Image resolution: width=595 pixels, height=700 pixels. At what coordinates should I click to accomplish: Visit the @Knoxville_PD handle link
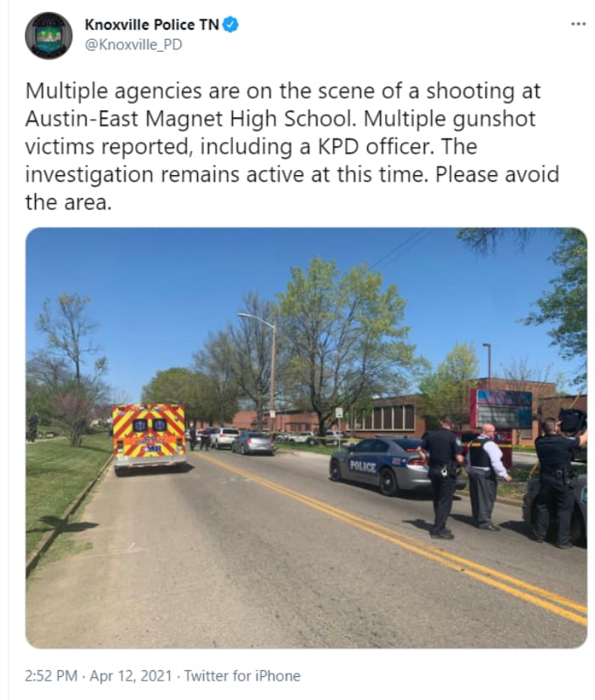click(x=133, y=45)
